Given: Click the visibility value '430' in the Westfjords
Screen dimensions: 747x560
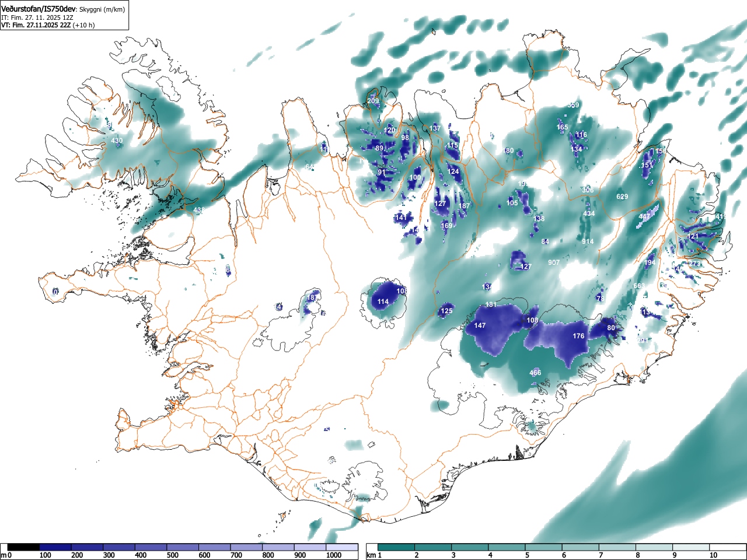Looking at the screenshot, I should click(x=117, y=141).
